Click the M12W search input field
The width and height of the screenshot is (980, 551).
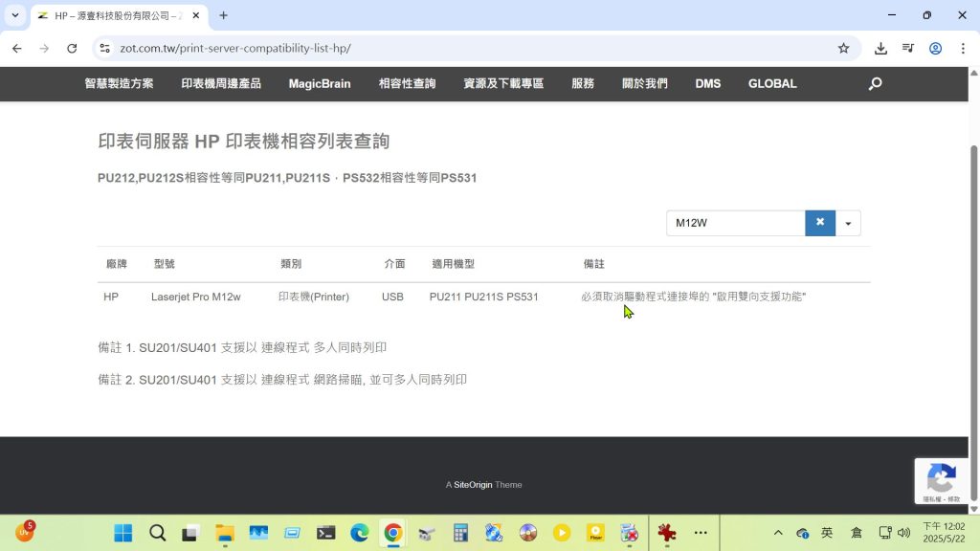click(x=735, y=223)
